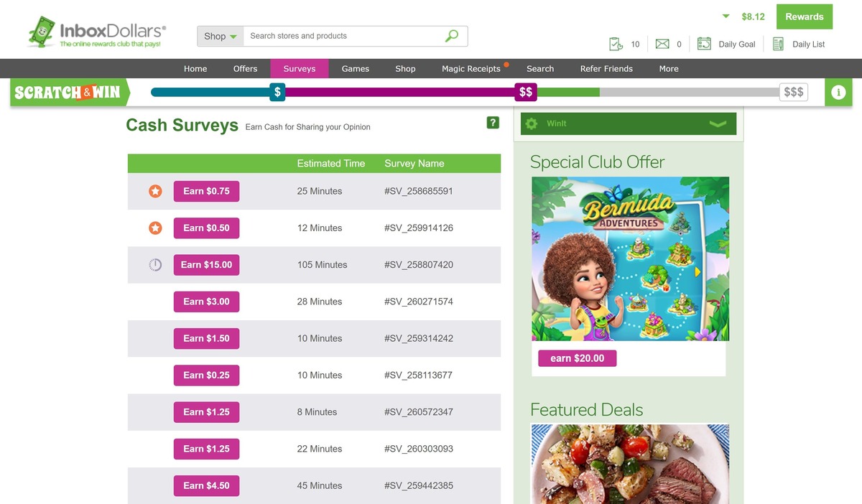862x504 pixels.
Task: Click the star beside the $0.50 survey
Action: tap(155, 228)
